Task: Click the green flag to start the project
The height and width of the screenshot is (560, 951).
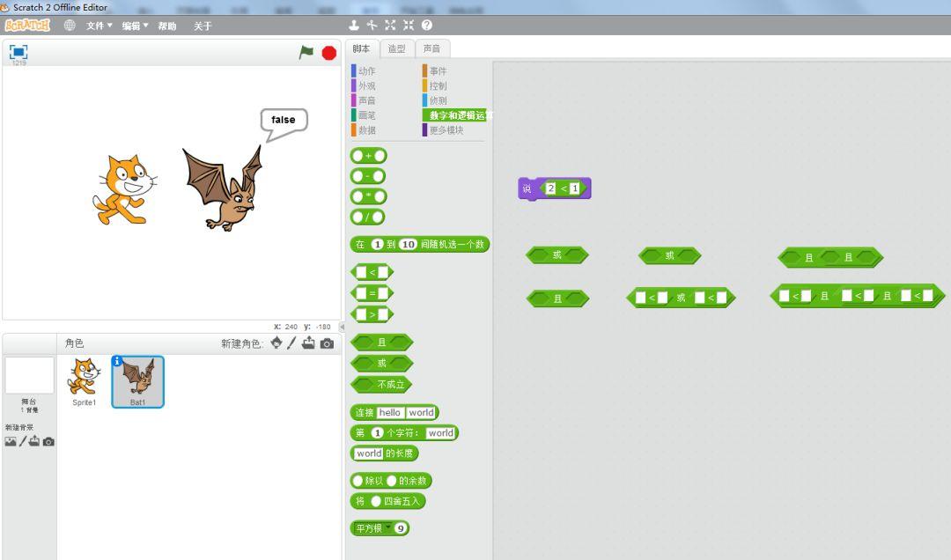Action: [306, 53]
